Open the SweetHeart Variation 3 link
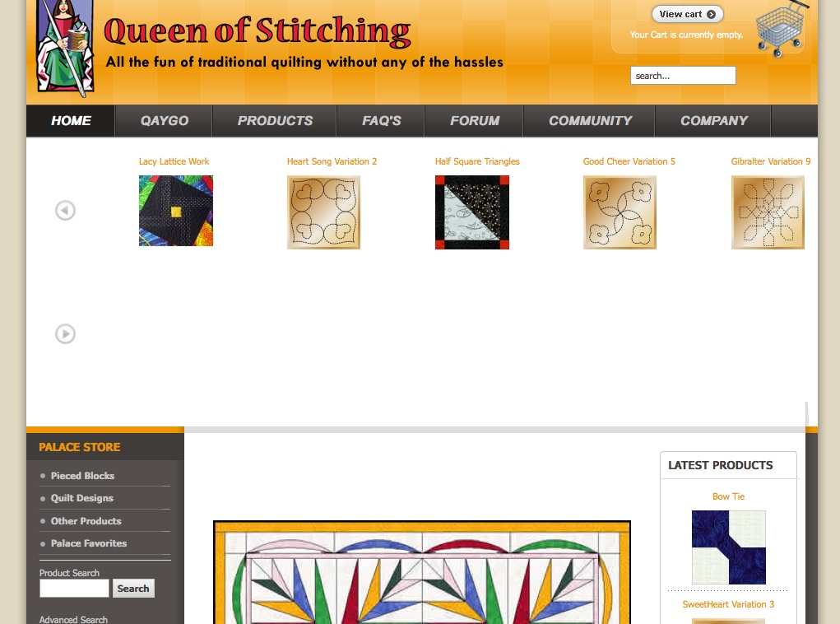The image size is (840, 624). coord(728,604)
